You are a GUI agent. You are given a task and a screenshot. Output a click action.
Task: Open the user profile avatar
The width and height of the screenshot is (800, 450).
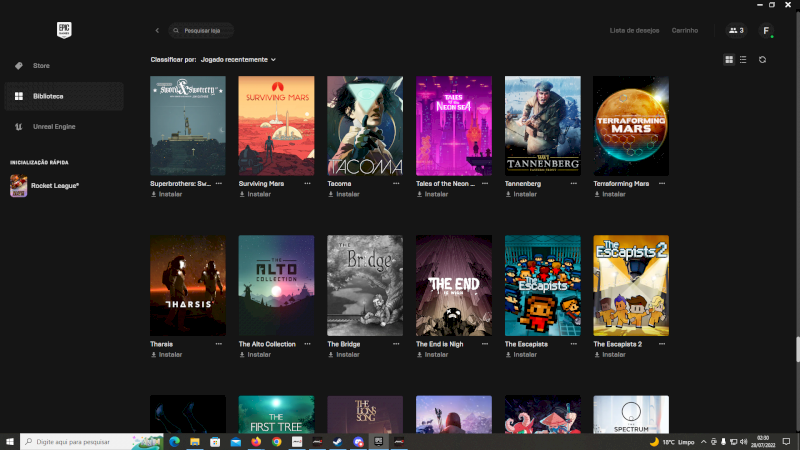point(766,31)
